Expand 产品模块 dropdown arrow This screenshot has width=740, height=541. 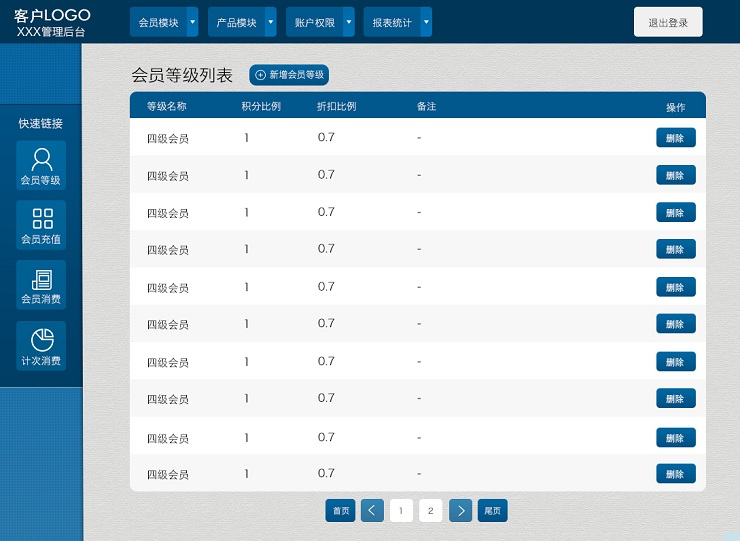[270, 22]
